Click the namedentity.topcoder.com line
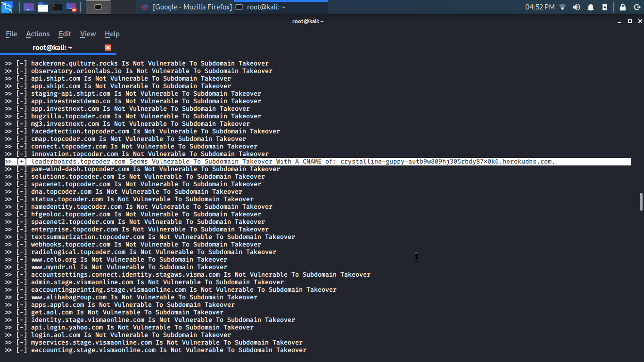644x362 pixels. (139, 206)
